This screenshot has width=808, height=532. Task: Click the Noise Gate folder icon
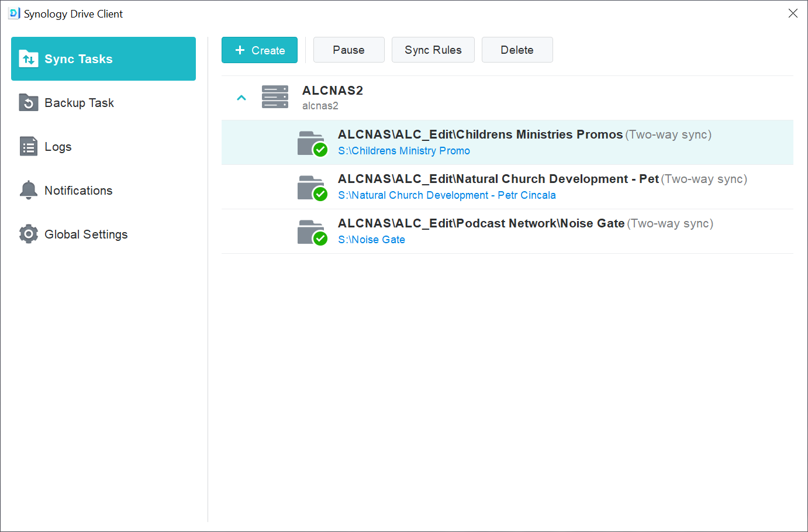(x=312, y=233)
